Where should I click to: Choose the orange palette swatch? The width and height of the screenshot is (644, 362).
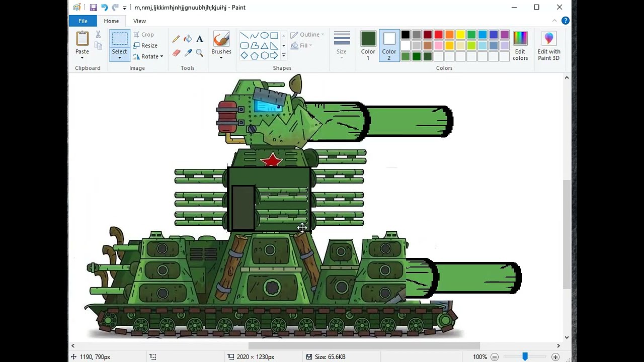[449, 35]
